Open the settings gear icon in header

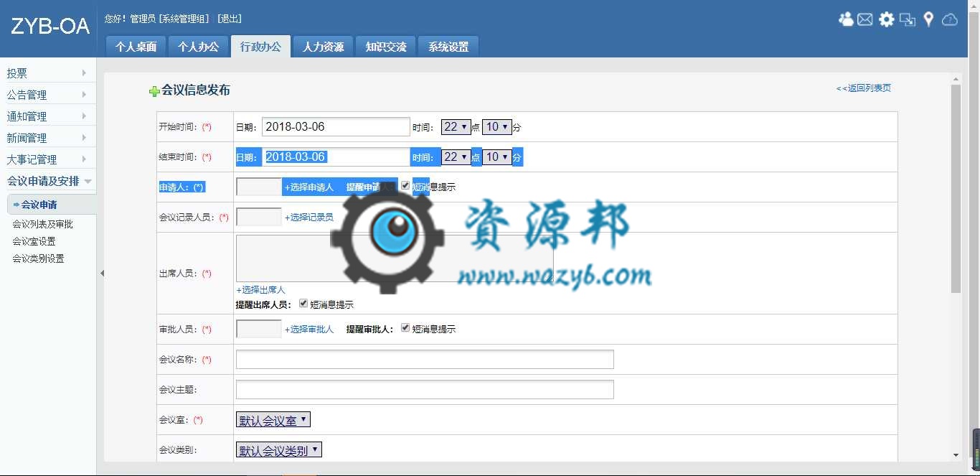[x=887, y=19]
